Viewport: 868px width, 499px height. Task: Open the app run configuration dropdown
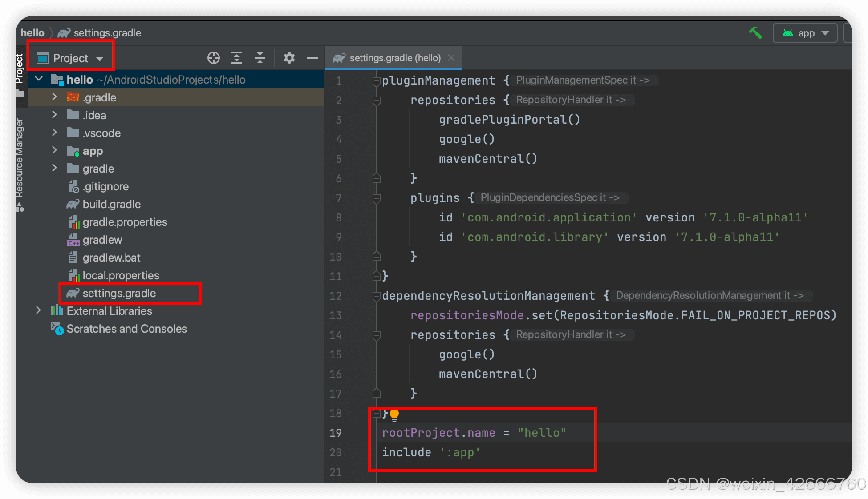(805, 33)
